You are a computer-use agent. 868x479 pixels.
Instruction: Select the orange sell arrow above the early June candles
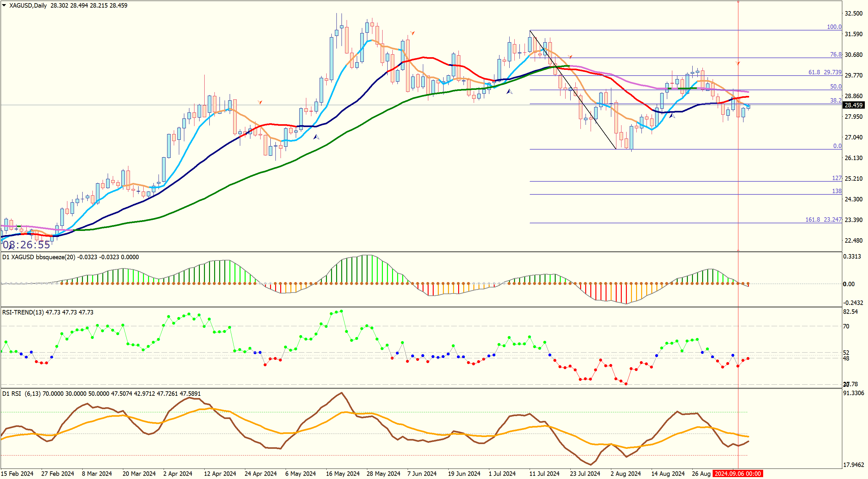(412, 33)
